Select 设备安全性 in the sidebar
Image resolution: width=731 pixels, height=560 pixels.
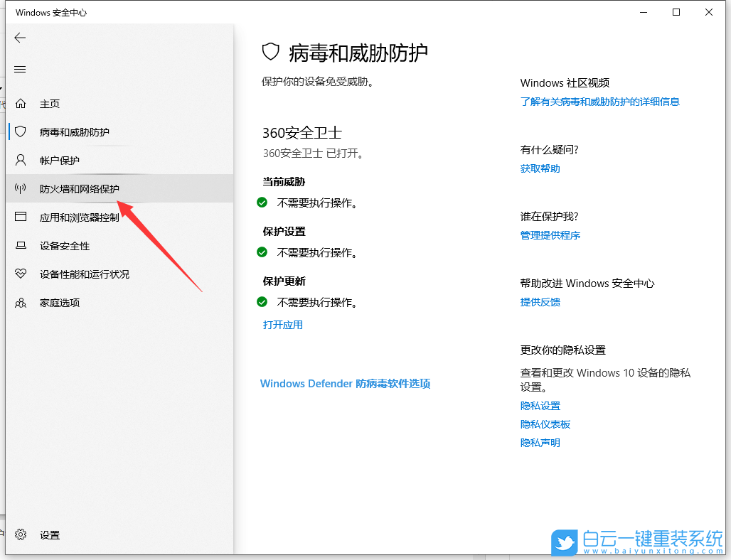[60, 245]
